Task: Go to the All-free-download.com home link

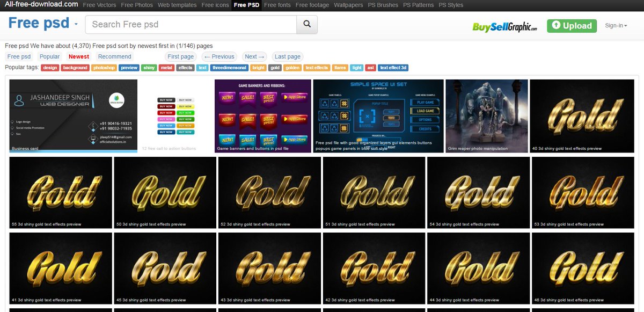Action: (41, 5)
